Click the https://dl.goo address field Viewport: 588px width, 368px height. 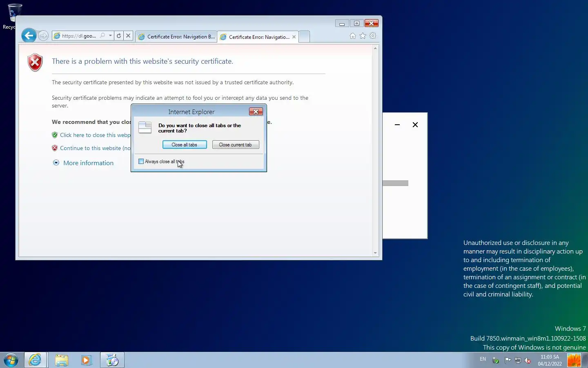click(x=79, y=36)
